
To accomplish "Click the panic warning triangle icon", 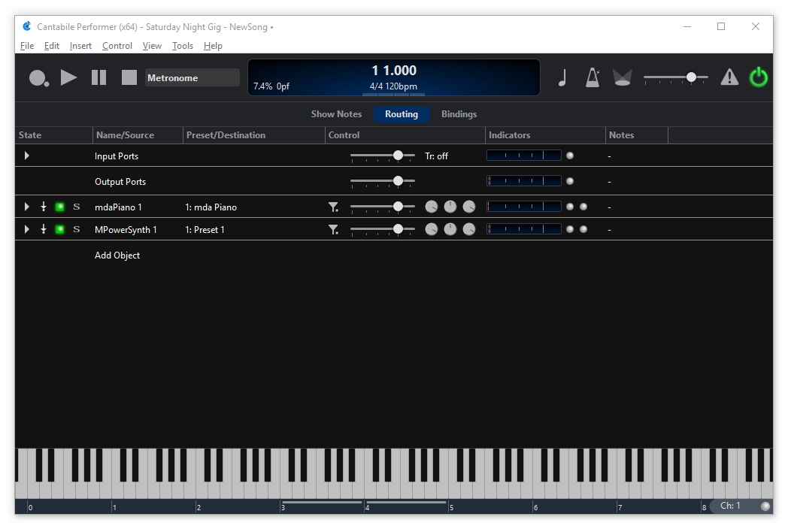I will click(x=729, y=77).
